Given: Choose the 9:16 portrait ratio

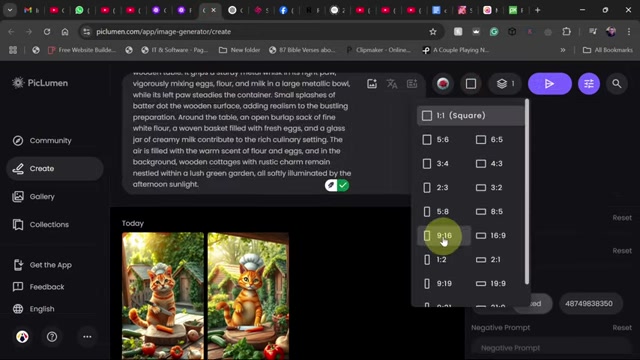Looking at the screenshot, I should pos(443,236).
